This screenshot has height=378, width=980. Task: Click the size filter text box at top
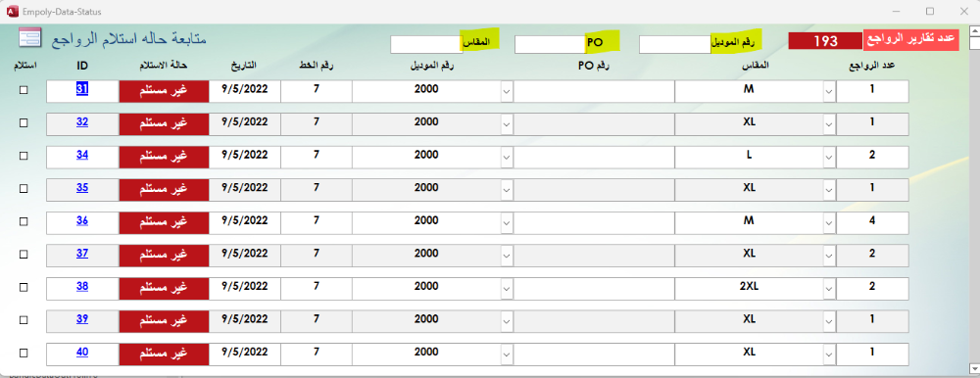tap(426, 44)
